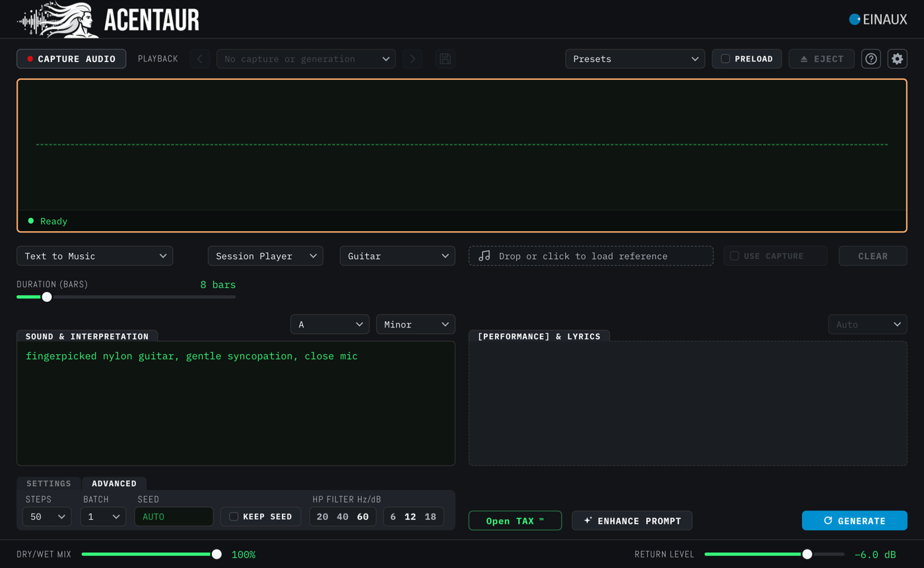
Task: Select the 40 Hz HP filter option
Action: [x=343, y=516]
